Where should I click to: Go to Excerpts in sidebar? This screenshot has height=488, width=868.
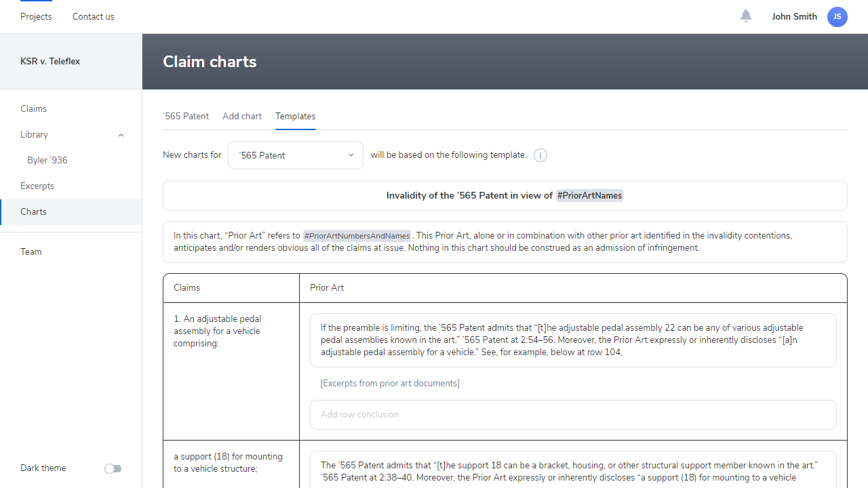(x=71, y=186)
